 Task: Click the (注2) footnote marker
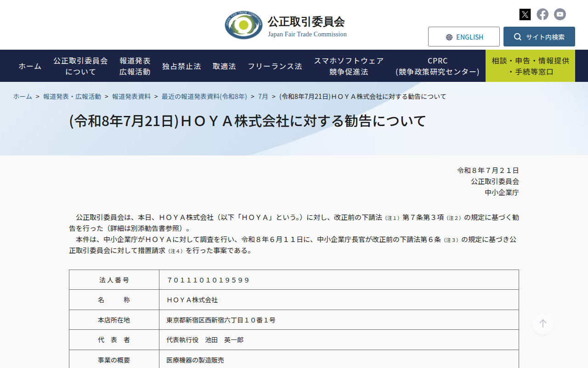(454, 218)
